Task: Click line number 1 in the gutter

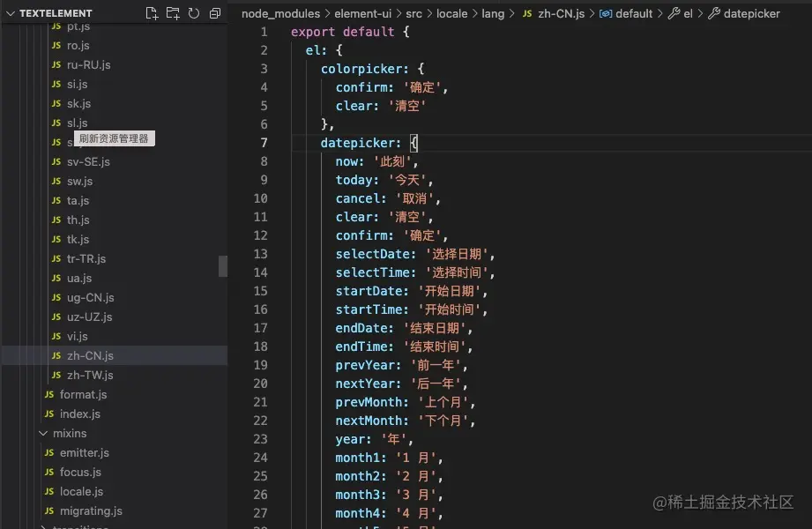Action: (264, 32)
